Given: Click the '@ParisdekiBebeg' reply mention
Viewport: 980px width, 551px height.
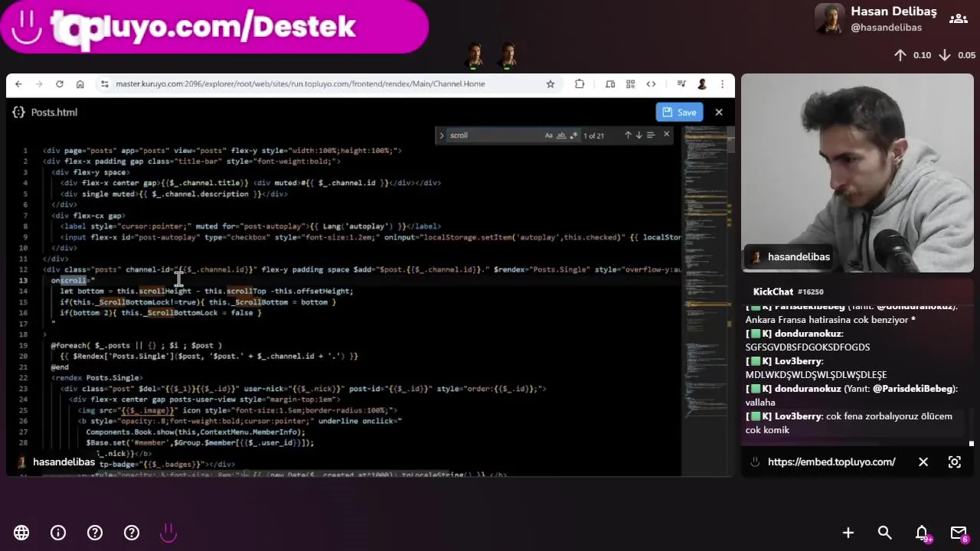Looking at the screenshot, I should [913, 389].
